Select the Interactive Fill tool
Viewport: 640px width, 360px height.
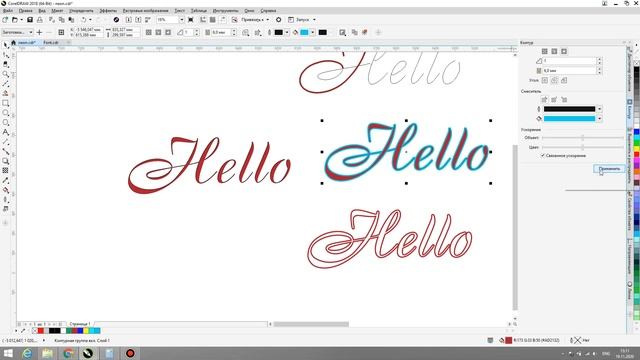click(6, 190)
